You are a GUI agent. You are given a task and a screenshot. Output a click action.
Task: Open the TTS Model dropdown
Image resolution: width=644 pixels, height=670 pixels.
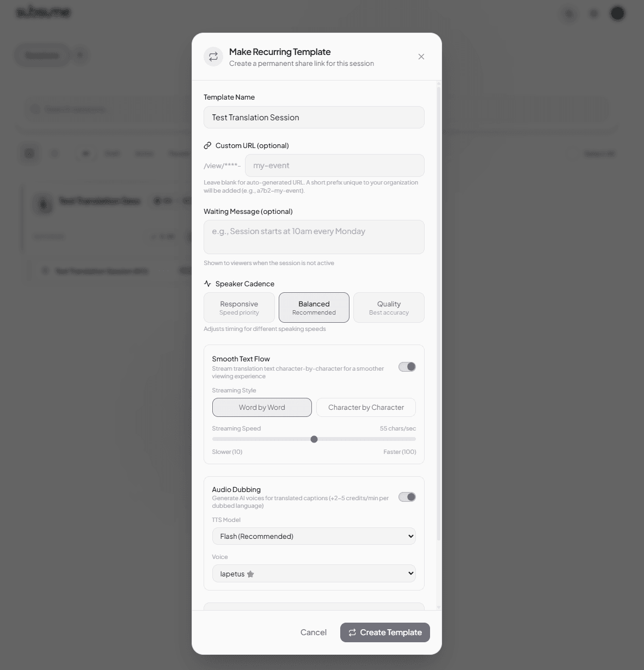(314, 536)
